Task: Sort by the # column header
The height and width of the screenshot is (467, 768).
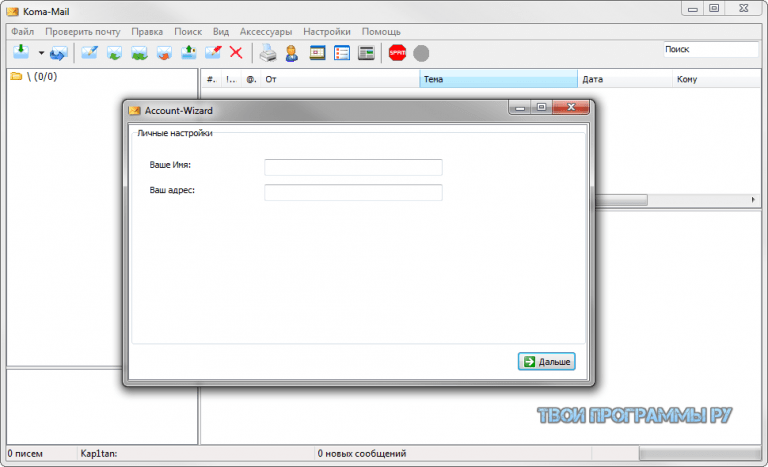Action: (211, 79)
